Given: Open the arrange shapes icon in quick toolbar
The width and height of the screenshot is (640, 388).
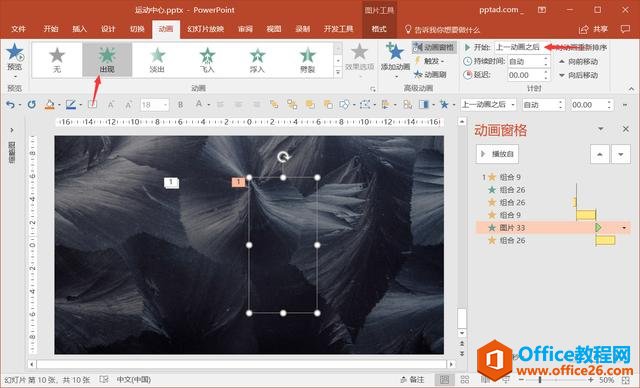Looking at the screenshot, I should [385, 105].
